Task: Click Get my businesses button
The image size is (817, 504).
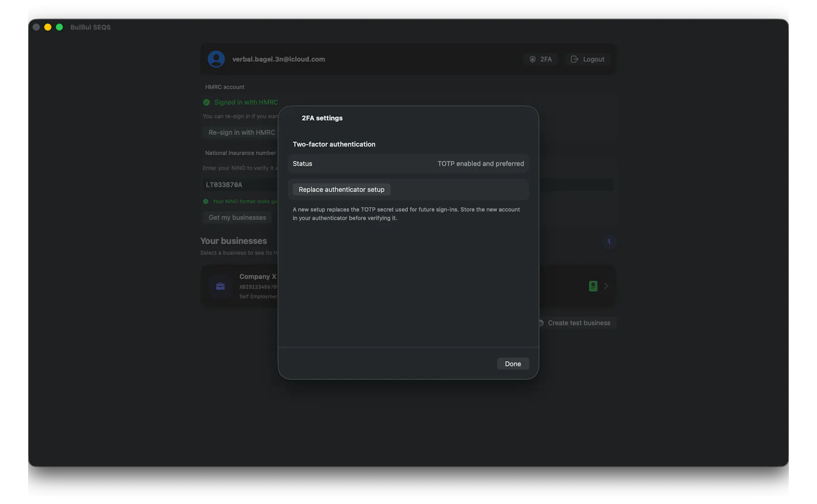Action: pyautogui.click(x=237, y=218)
